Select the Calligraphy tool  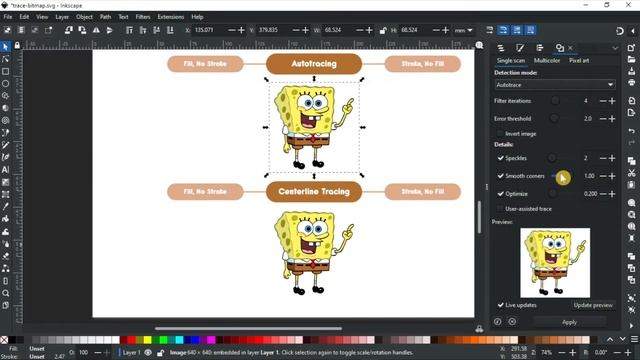click(x=5, y=157)
